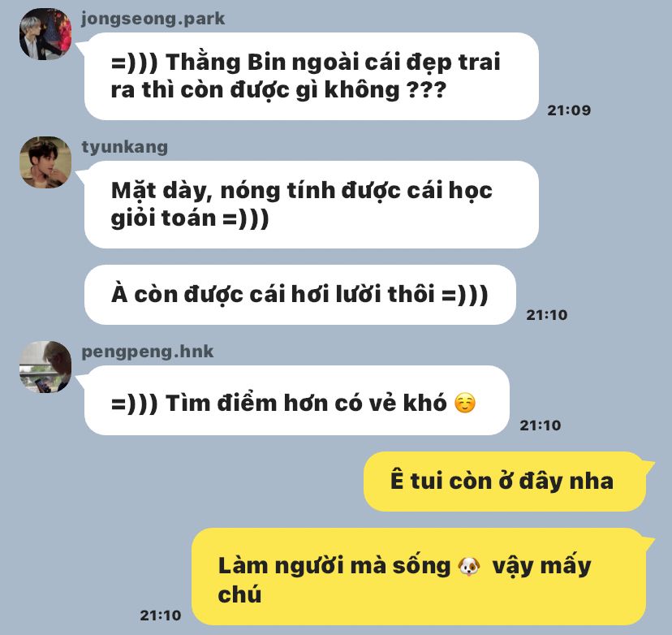Select the "Mặt dày, nóng tính" message bubble

[312, 205]
